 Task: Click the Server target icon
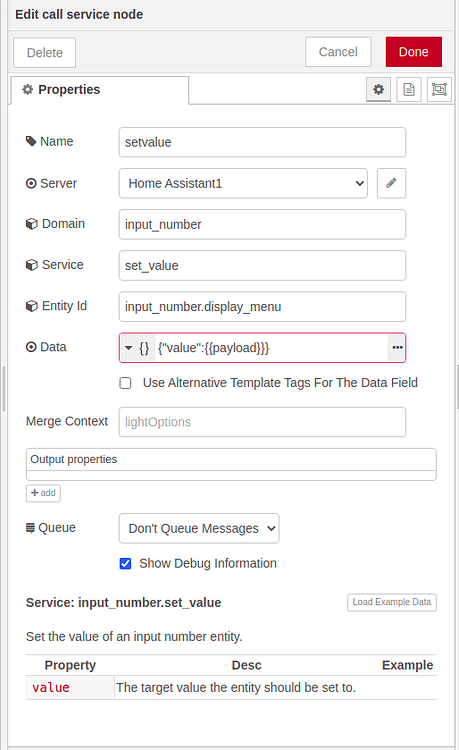31,183
